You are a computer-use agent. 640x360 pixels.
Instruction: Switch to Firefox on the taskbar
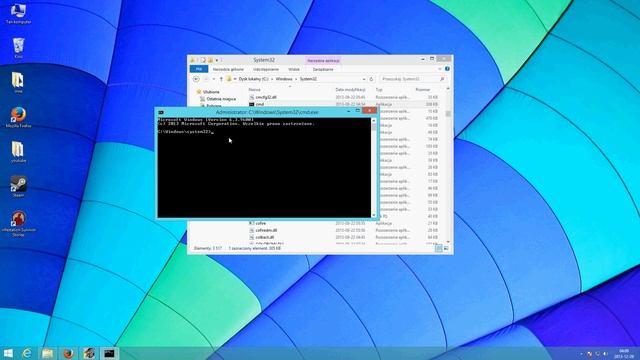point(68,353)
